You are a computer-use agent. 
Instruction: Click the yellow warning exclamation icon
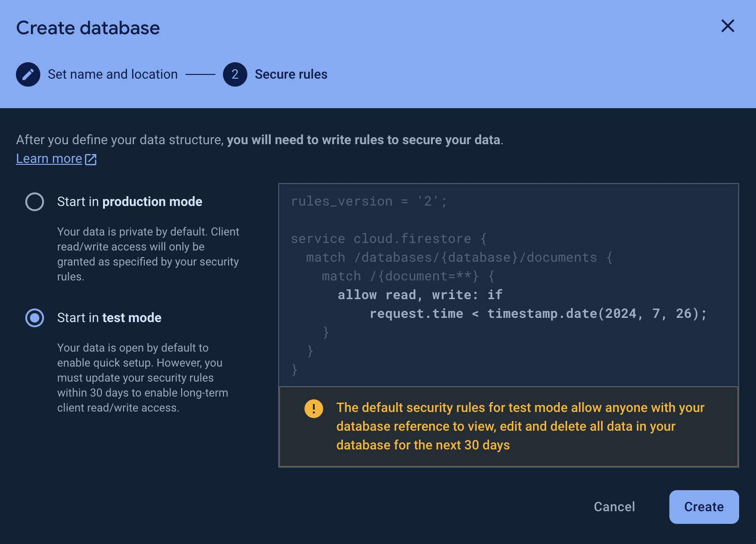pyautogui.click(x=314, y=408)
